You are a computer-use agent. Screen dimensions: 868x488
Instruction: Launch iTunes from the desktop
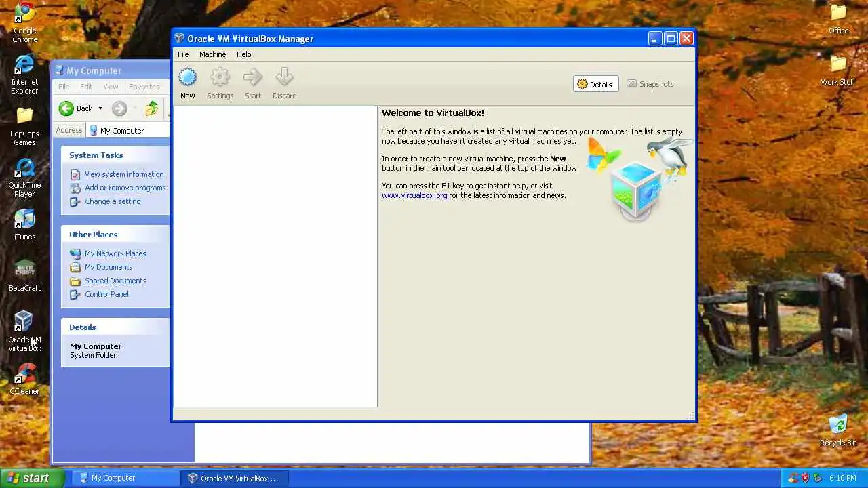24,224
